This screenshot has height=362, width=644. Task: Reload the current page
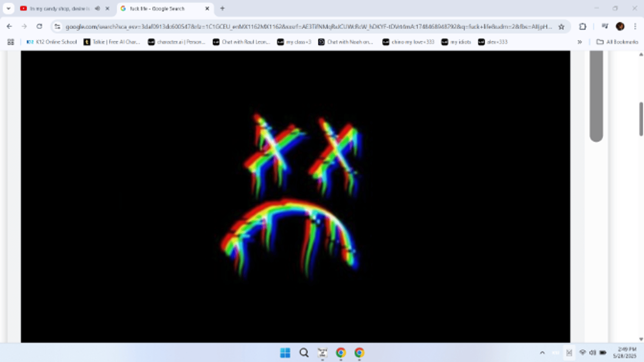click(x=39, y=26)
